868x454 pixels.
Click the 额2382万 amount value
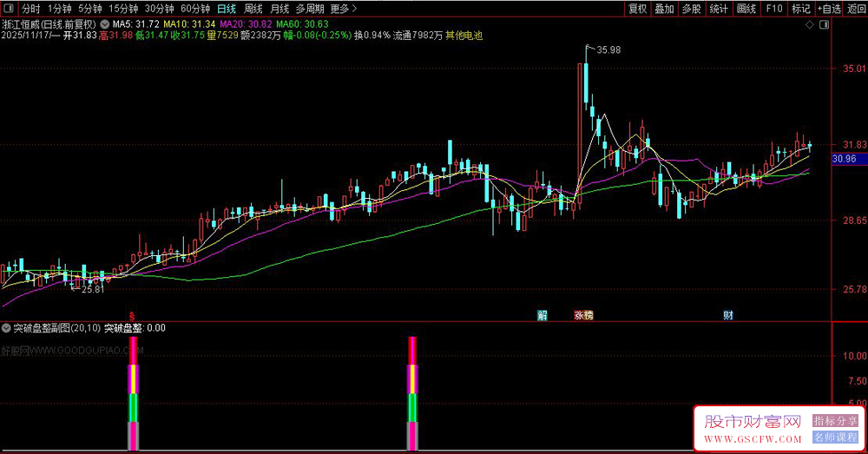pyautogui.click(x=260, y=36)
